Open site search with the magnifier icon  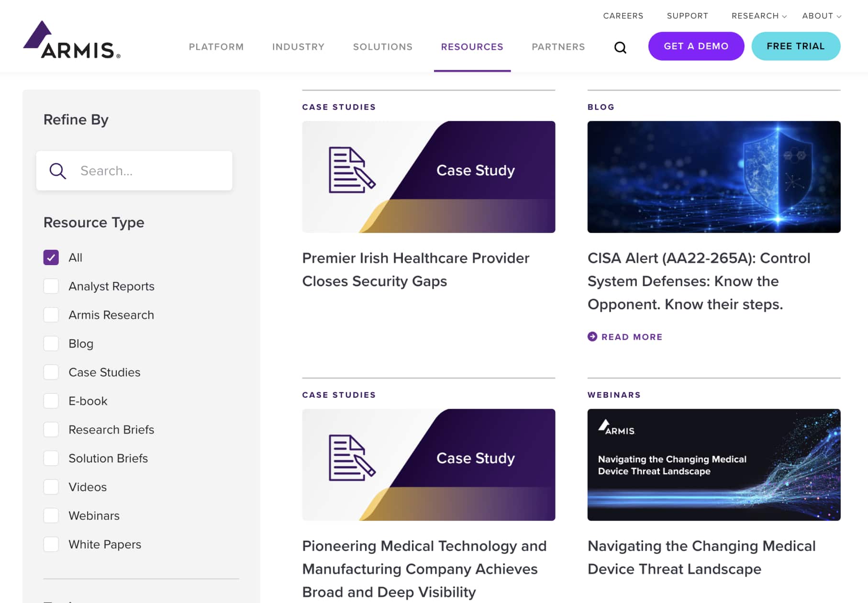620,47
